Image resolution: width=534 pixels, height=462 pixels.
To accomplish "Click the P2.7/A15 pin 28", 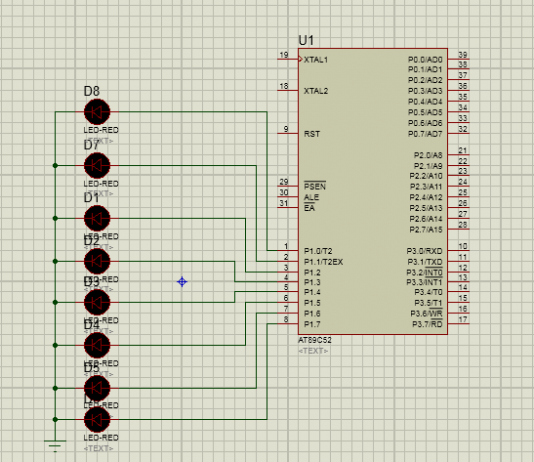I will (458, 228).
